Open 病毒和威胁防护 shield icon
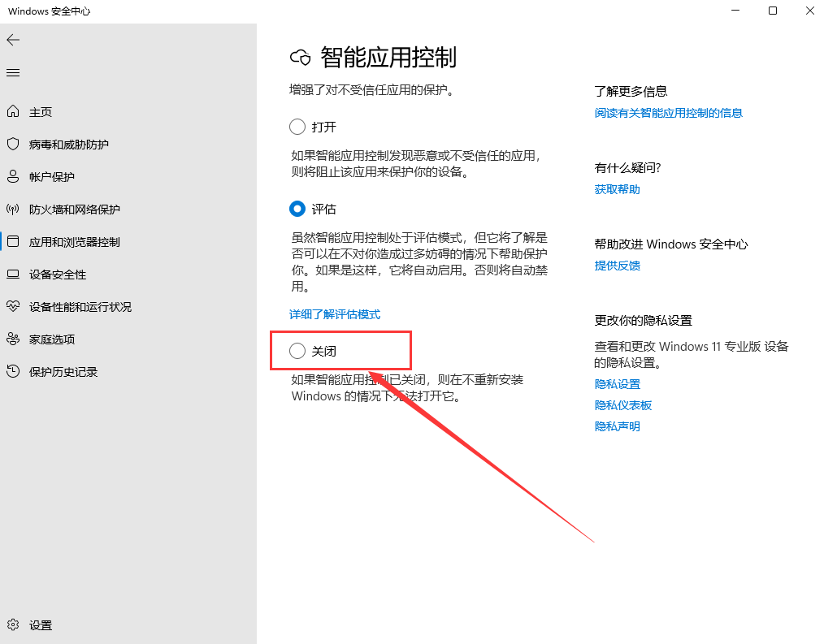824x644 pixels. [x=13, y=145]
